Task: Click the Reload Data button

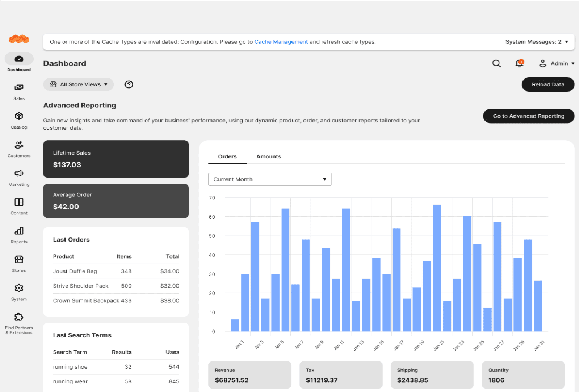Action: pos(548,84)
